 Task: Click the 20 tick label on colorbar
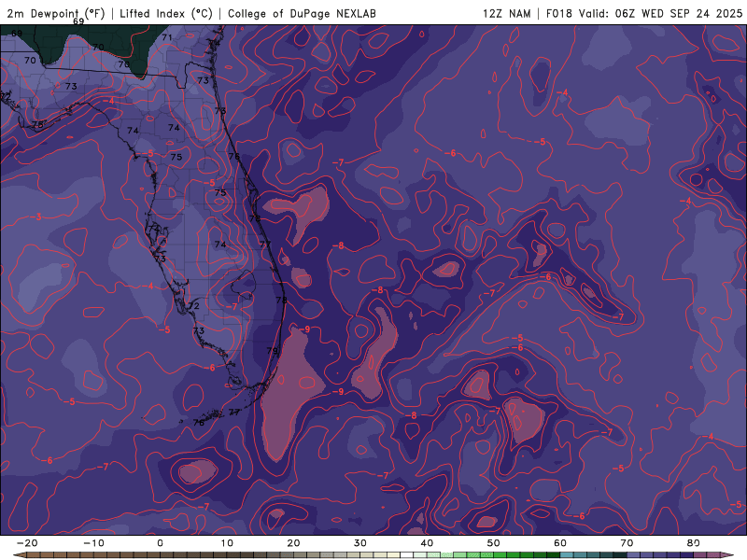293,543
